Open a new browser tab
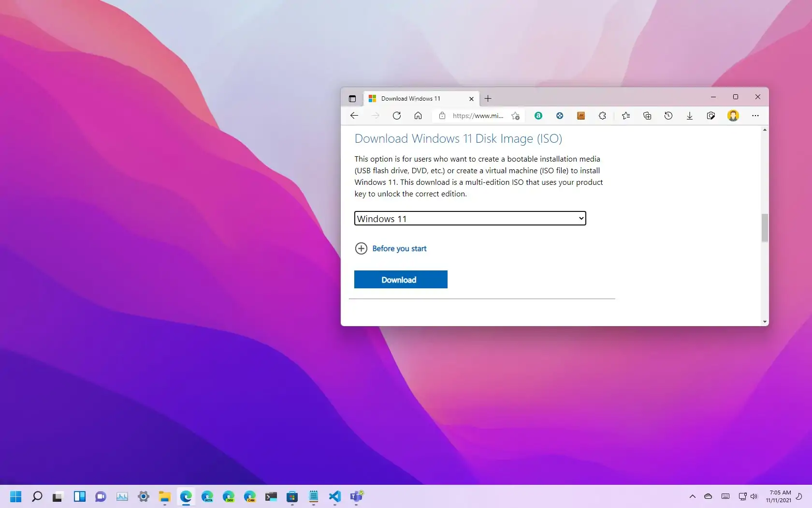This screenshot has height=508, width=812. pos(488,99)
